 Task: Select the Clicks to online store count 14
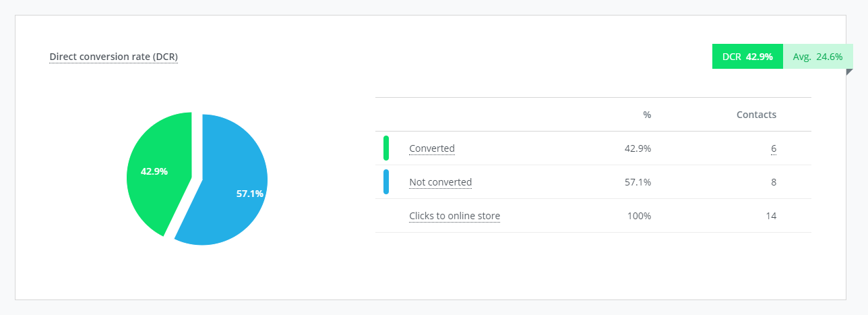[x=771, y=216]
